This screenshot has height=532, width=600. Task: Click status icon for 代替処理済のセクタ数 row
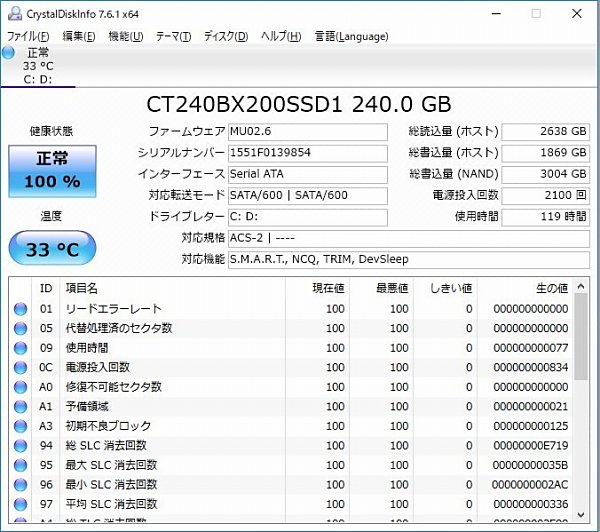21,328
